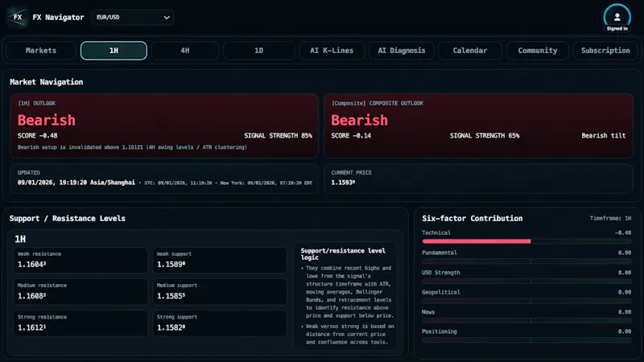Click the Bearish tilt label
644x362 pixels.
point(603,135)
